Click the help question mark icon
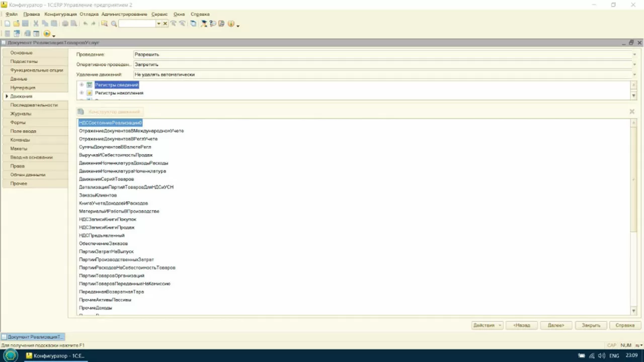644x362 pixels. point(212,23)
